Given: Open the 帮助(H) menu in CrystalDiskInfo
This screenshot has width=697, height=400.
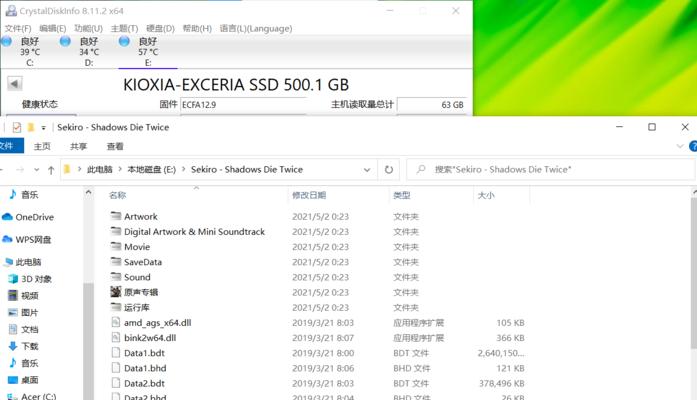Looking at the screenshot, I should coord(197,28).
